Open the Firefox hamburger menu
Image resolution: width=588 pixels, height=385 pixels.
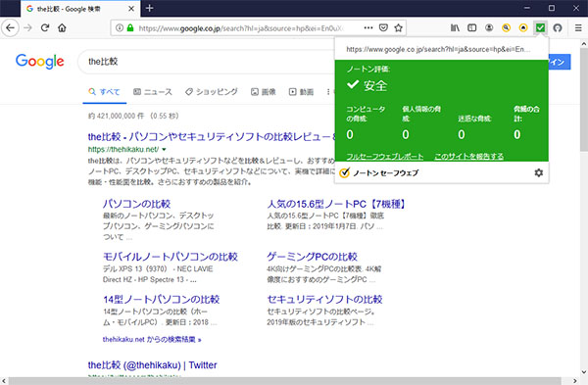tap(578, 27)
